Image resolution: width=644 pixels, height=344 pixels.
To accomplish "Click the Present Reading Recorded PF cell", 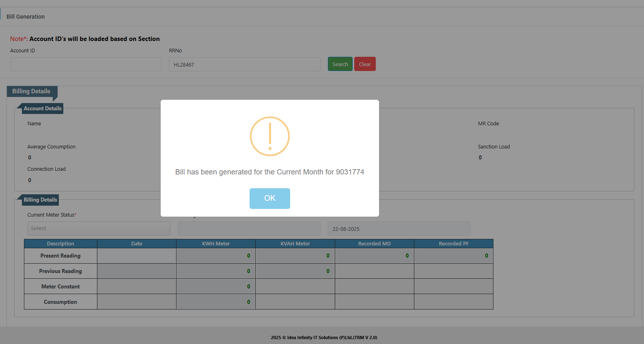I will pyautogui.click(x=454, y=256).
